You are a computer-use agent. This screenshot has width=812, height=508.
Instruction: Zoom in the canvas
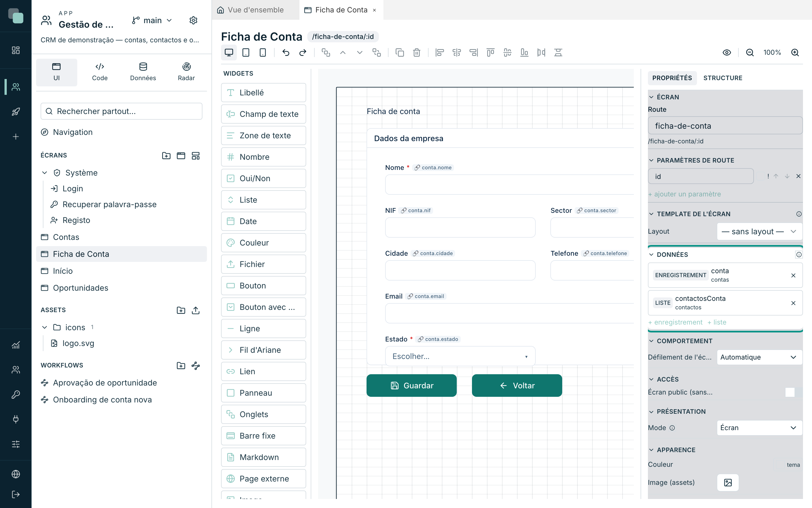tap(795, 52)
